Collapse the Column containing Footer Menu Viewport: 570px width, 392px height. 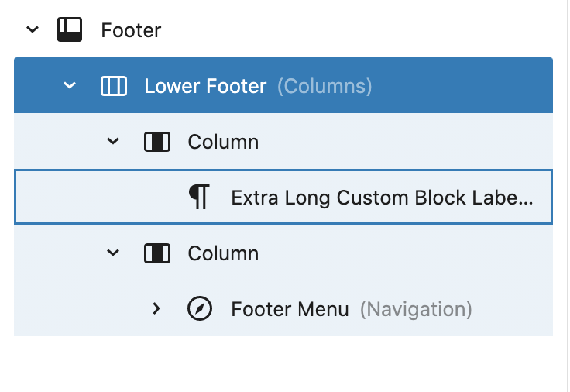click(x=113, y=253)
